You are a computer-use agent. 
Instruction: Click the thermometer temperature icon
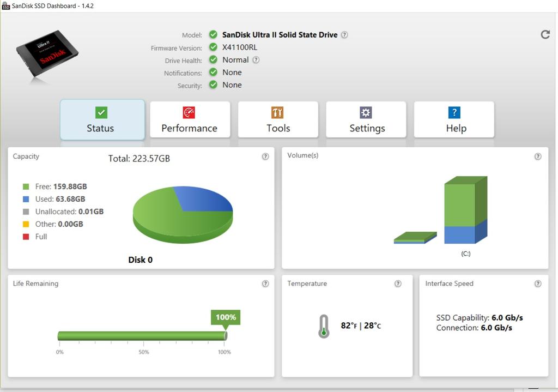click(324, 326)
